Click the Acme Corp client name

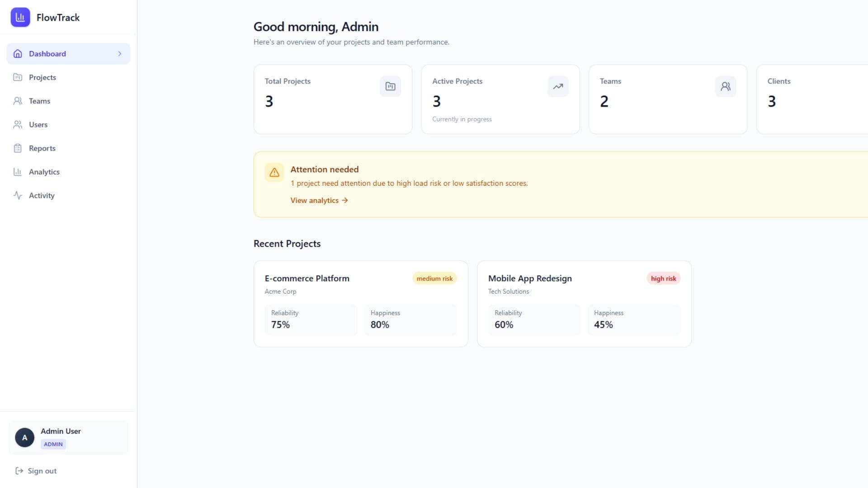tap(280, 291)
